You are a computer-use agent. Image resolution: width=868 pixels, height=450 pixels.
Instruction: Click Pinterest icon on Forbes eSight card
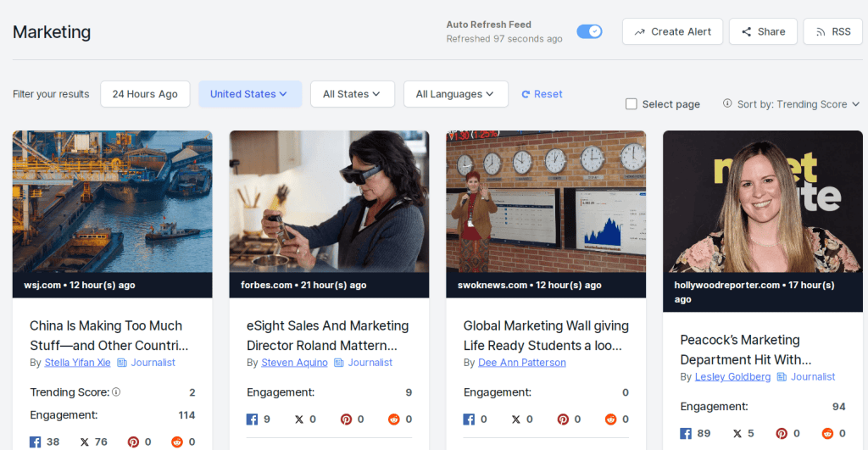click(x=346, y=419)
